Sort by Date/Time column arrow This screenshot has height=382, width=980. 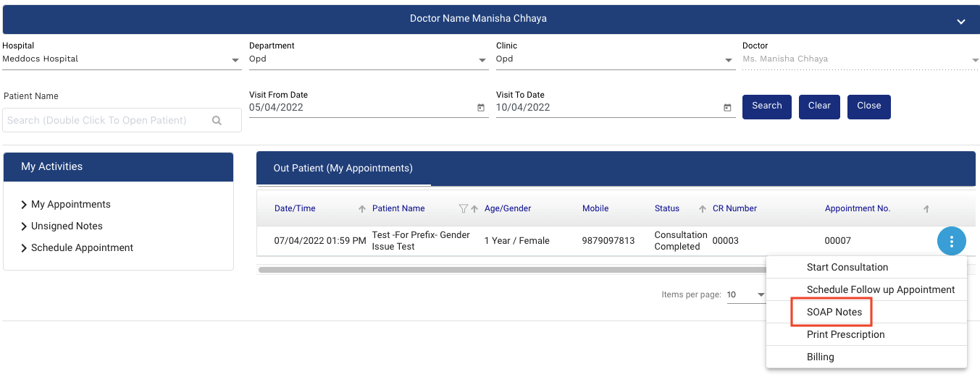[x=362, y=209]
